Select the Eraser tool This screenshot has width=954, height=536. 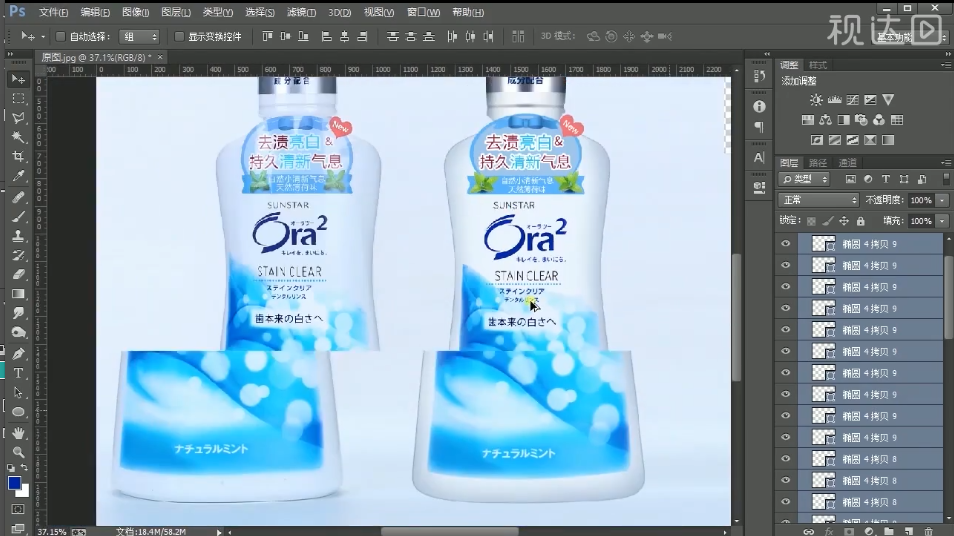coord(18,275)
